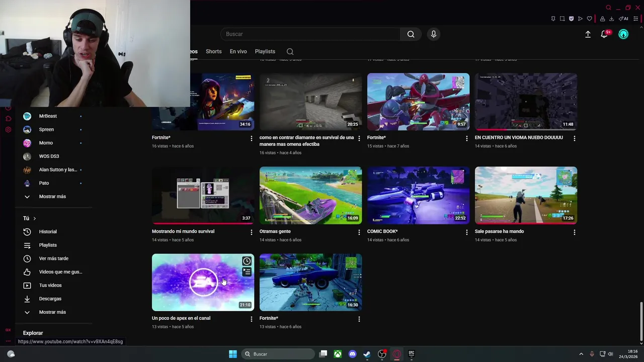644x362 pixels.
Task: Switch to the Shorts tab
Action: (x=213, y=51)
